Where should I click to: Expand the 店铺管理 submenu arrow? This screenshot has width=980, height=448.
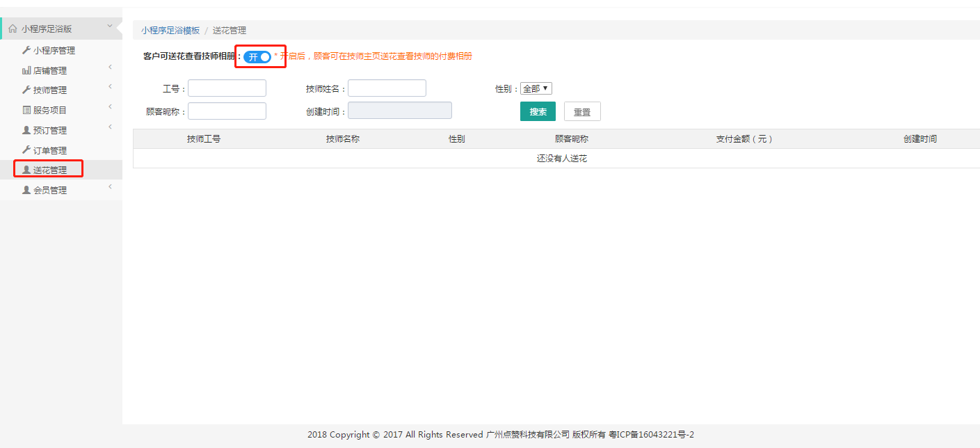coord(110,67)
